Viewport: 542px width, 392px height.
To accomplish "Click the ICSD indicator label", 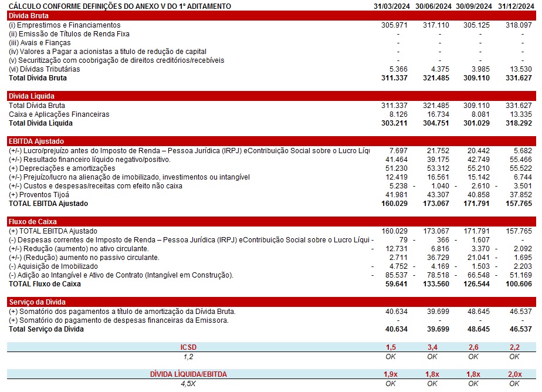I will 188,347.
